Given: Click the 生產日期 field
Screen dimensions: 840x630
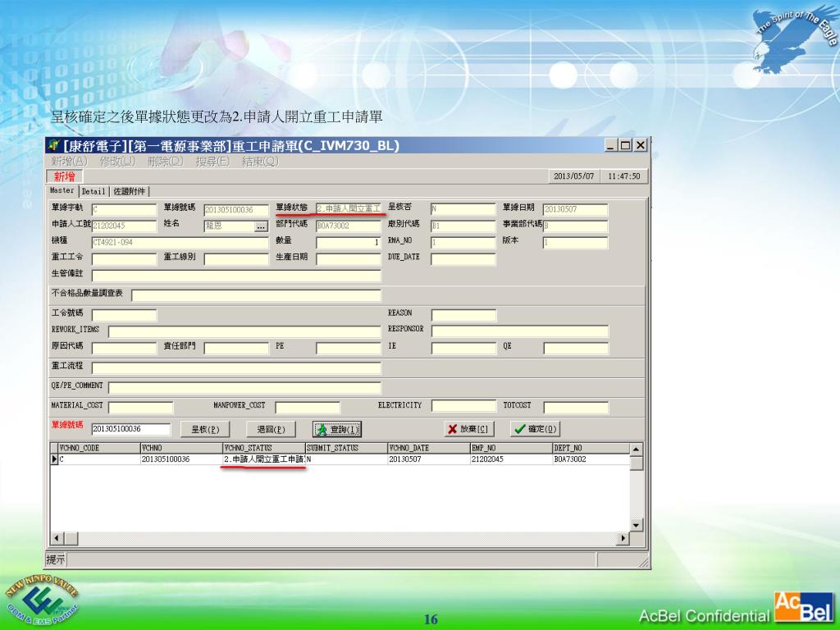Looking at the screenshot, I should coord(348,259).
